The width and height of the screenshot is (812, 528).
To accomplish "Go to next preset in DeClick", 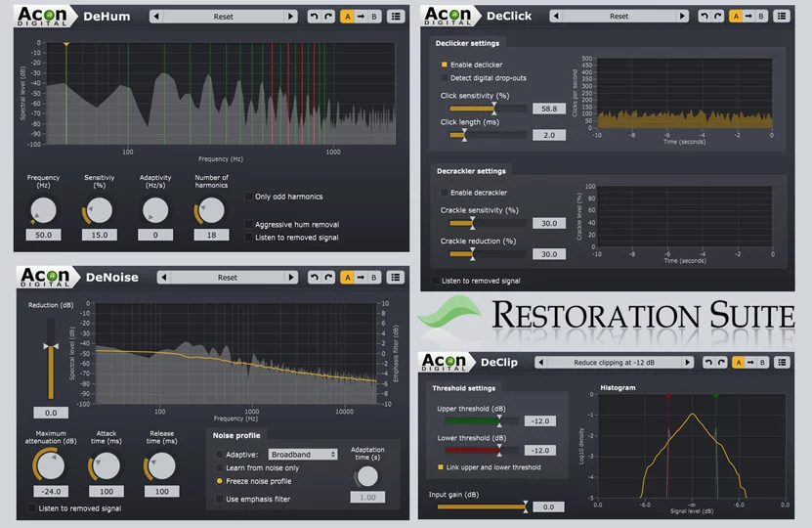I will click(683, 16).
